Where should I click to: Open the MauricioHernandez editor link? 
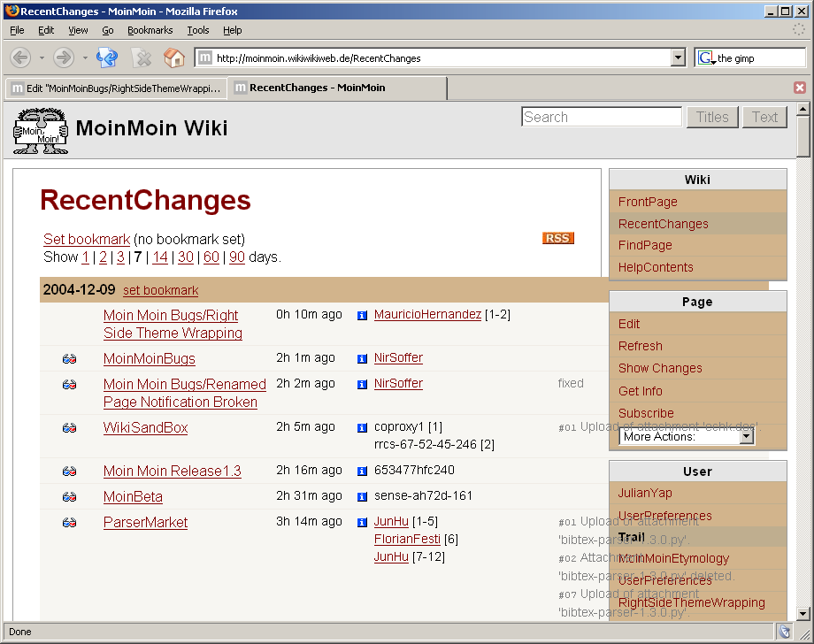point(427,314)
